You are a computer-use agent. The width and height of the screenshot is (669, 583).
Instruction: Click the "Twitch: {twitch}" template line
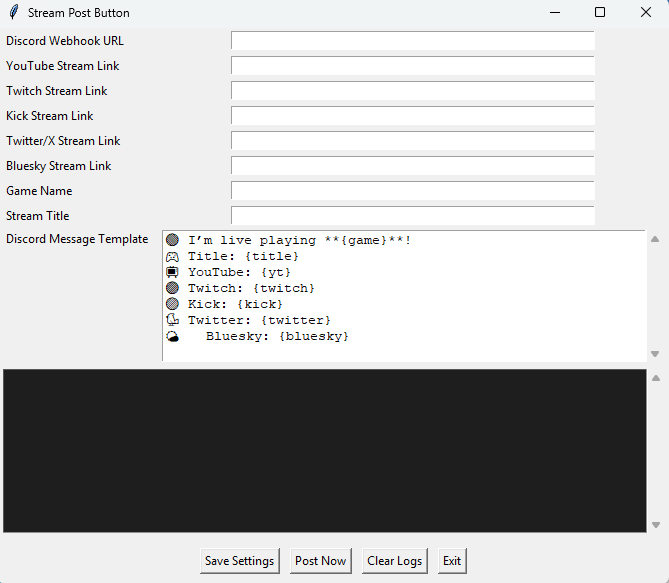coord(251,288)
